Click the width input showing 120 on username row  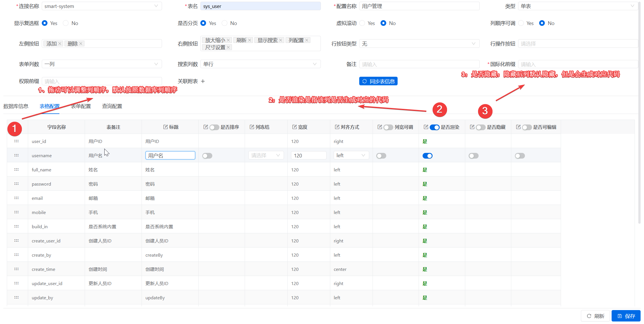point(309,155)
